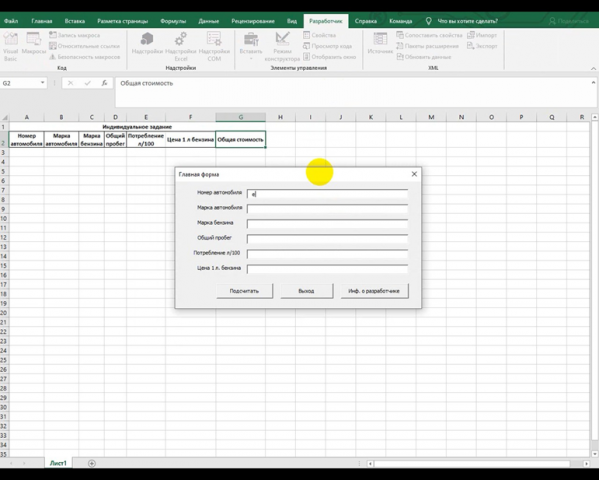Expand the formula bar
The height and width of the screenshot is (480, 599).
click(x=593, y=83)
